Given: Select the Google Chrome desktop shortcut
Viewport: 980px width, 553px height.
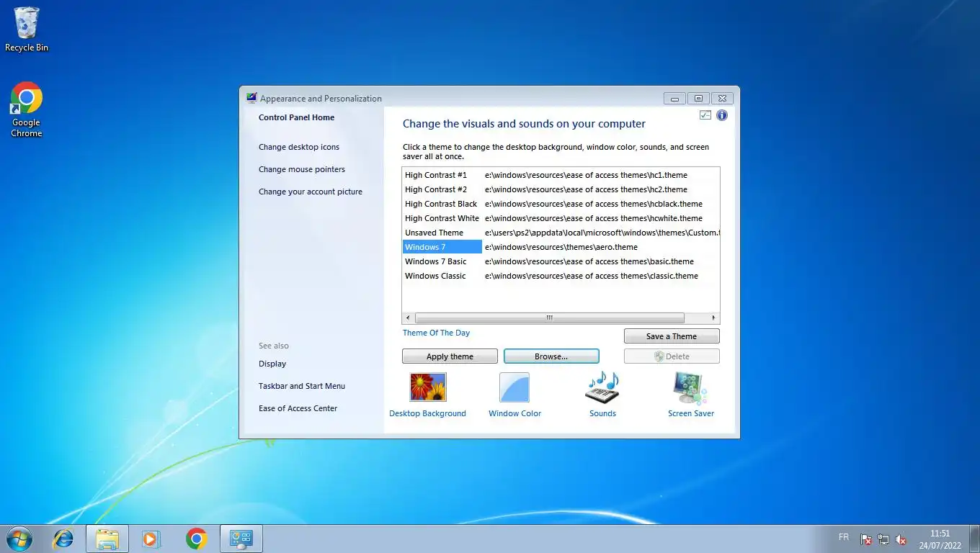Looking at the screenshot, I should click(27, 109).
